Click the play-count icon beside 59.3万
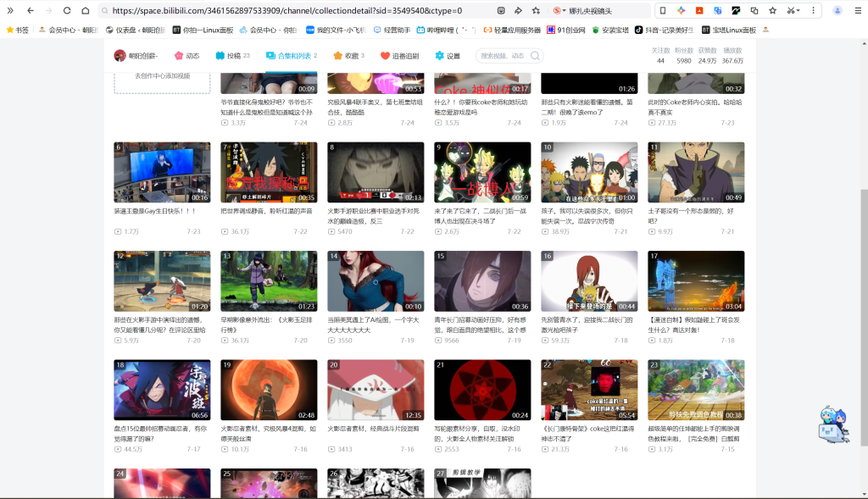The height and width of the screenshot is (499, 868). point(545,341)
